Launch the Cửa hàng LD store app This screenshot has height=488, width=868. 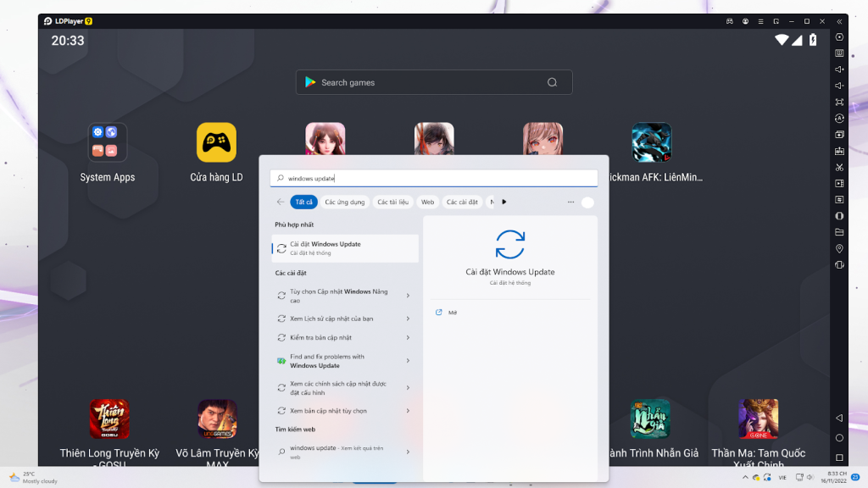click(216, 142)
